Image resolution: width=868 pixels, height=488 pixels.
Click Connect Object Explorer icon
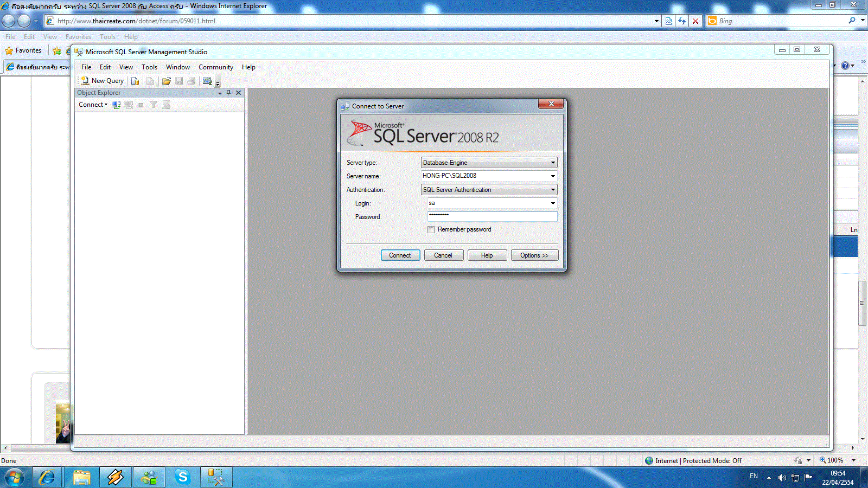(116, 105)
